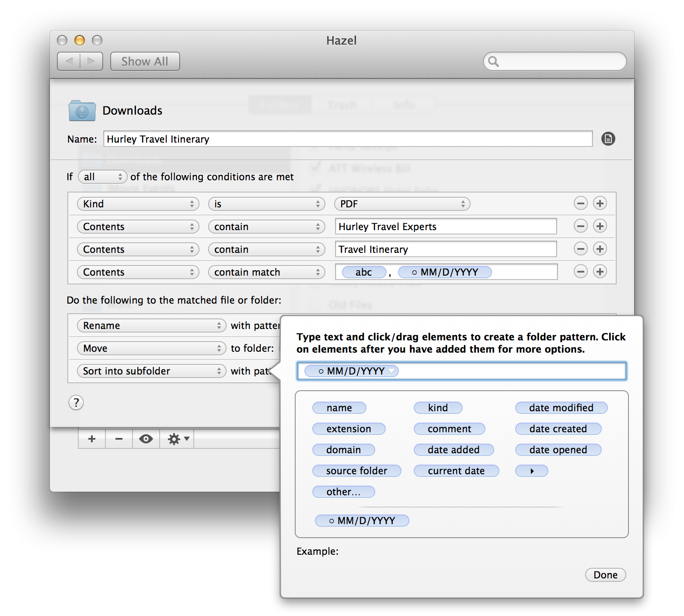Open contain dropdown in Travel Itinerary row
The image size is (684, 616).
(x=266, y=249)
